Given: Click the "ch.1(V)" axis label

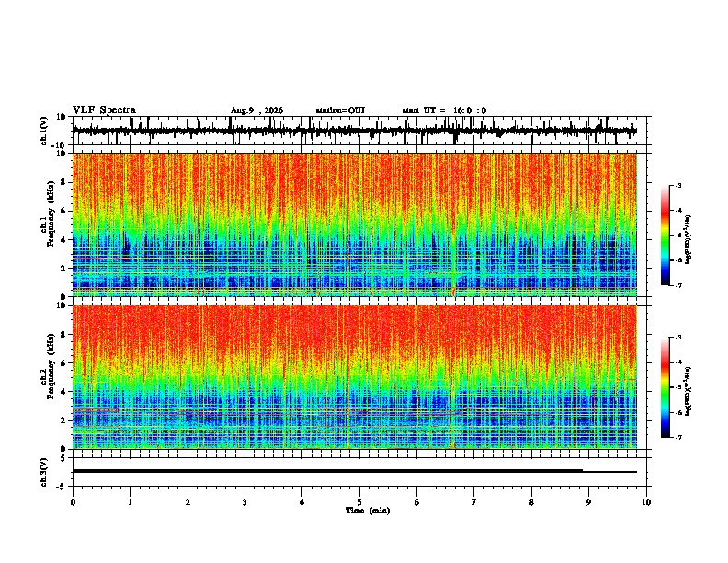Looking at the screenshot, I should pos(44,131).
